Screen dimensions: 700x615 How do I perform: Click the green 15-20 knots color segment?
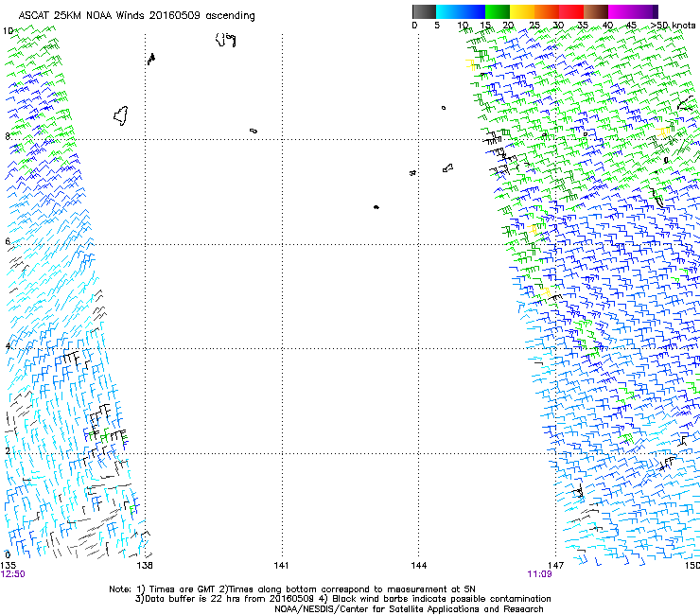point(498,11)
